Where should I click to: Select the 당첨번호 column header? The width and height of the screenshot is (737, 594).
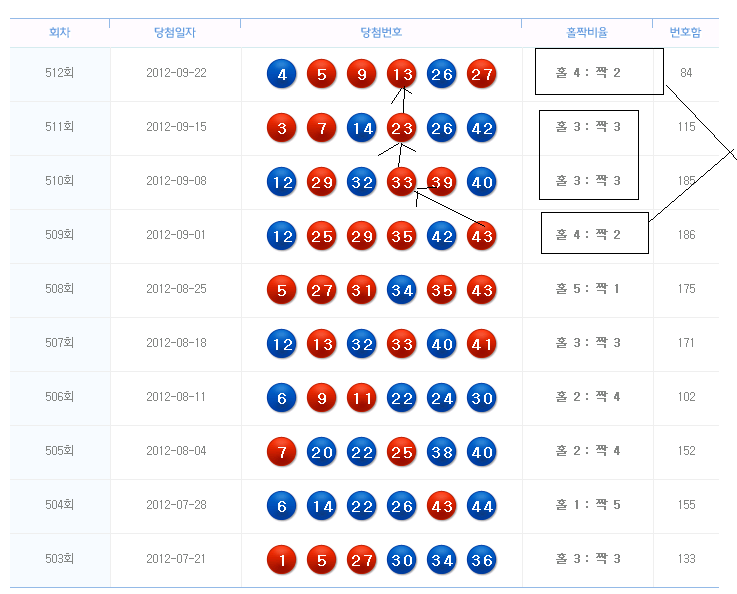pos(381,33)
